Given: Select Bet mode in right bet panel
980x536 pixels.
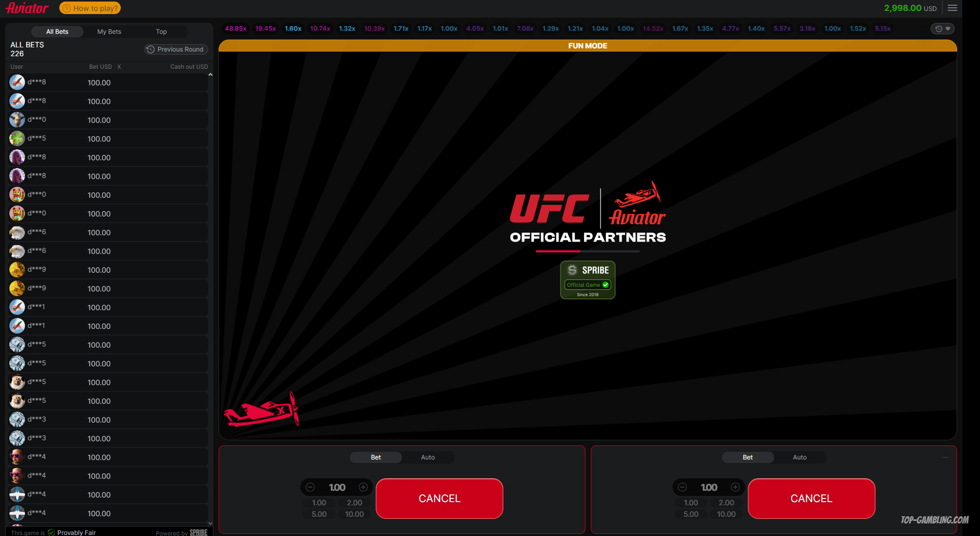Looking at the screenshot, I should click(747, 457).
